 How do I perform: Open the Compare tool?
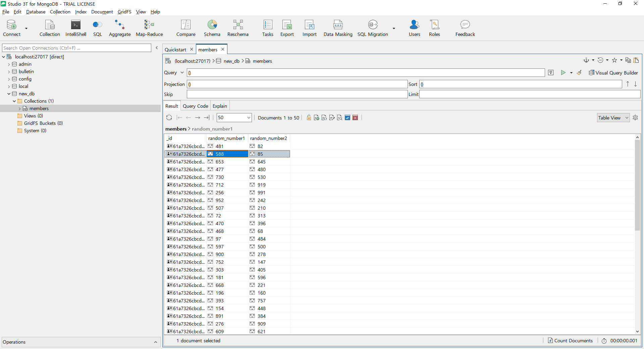click(186, 28)
